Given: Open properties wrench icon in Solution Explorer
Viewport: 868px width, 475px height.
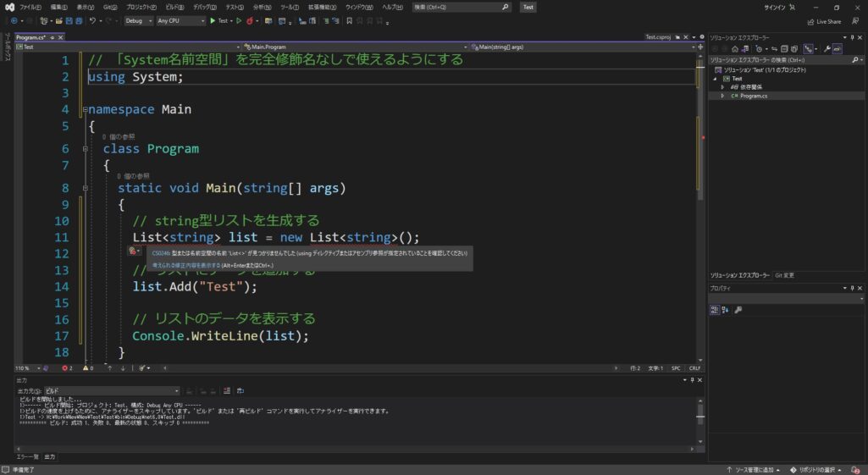Looking at the screenshot, I should pyautogui.click(x=827, y=49).
